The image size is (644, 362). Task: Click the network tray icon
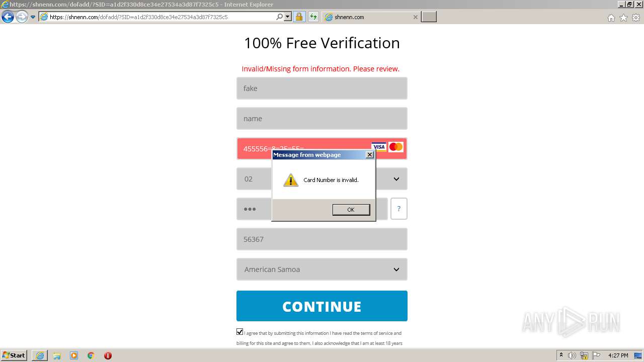(x=584, y=355)
